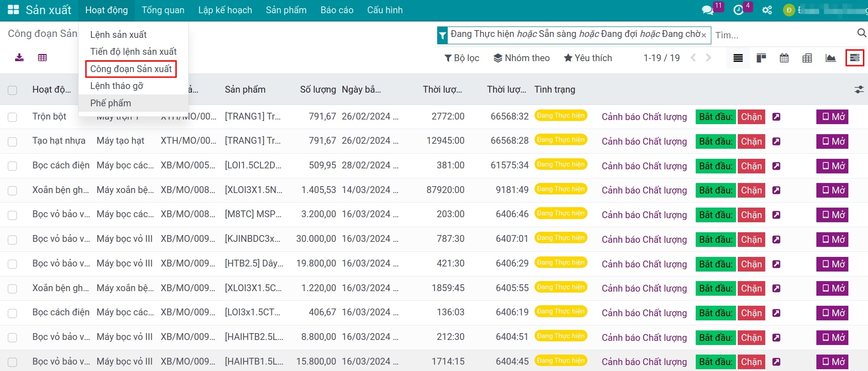Screen dimensions: 868x371
Task: Select checkbox for row with quantity 3.200,00
Action: tap(12, 215)
